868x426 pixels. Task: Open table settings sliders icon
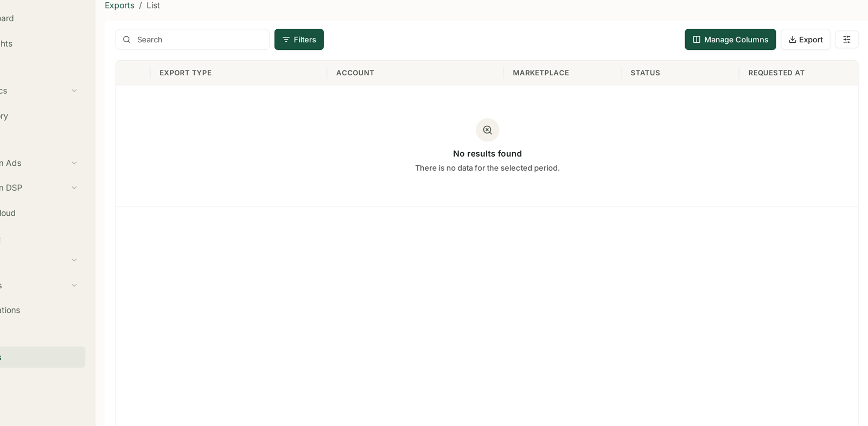tap(846, 40)
